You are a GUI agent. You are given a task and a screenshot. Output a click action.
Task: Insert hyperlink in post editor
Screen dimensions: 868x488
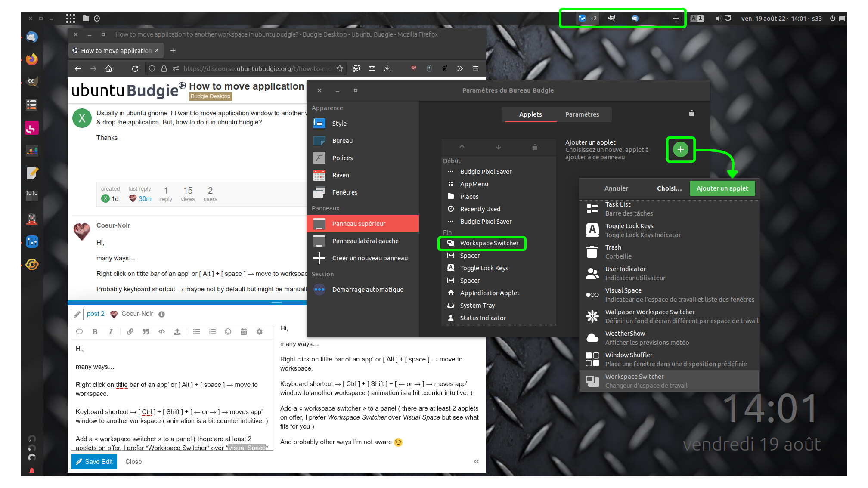click(x=130, y=331)
